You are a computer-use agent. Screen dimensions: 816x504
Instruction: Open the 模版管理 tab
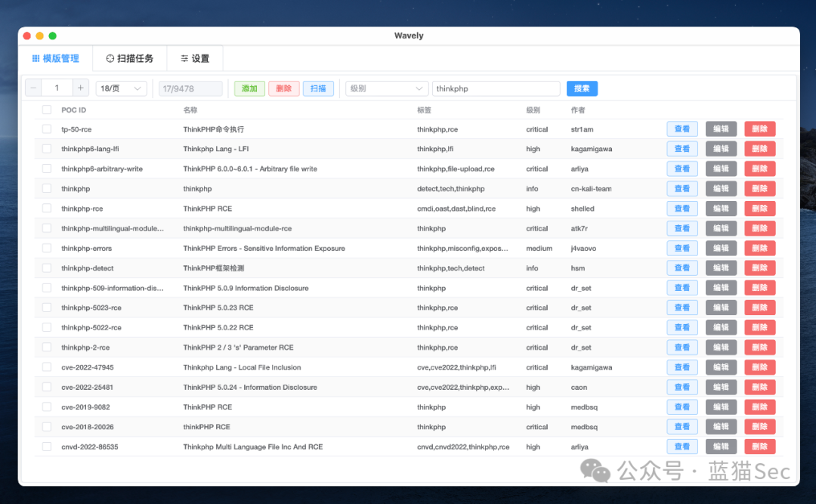click(x=56, y=58)
